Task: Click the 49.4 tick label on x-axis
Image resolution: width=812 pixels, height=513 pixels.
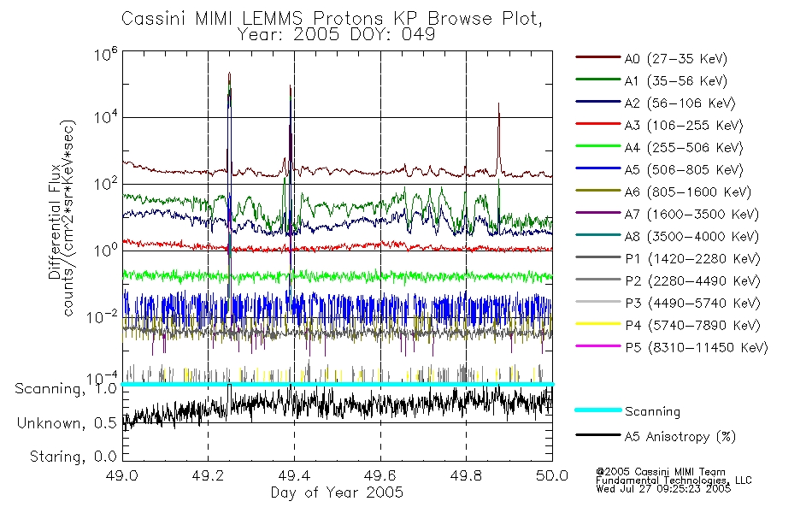Action: pos(294,475)
